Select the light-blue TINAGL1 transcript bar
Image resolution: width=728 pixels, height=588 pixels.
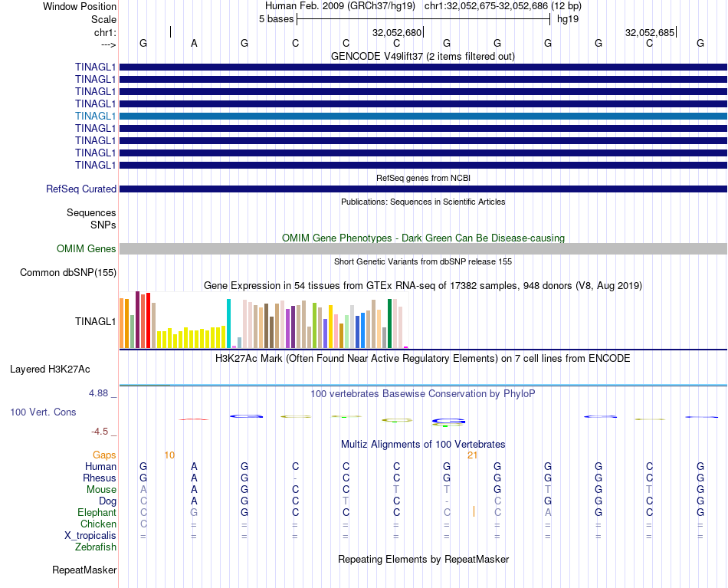[423, 116]
